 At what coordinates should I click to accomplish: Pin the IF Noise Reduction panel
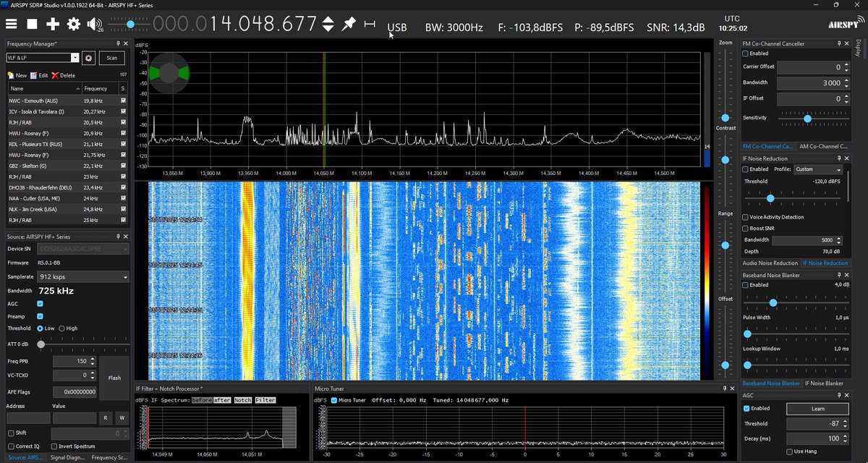coord(839,158)
